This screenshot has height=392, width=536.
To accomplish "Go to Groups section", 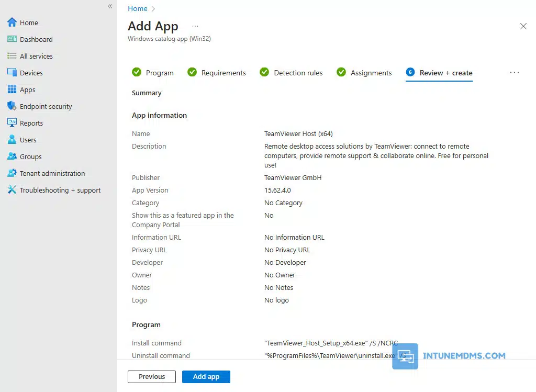I will [30, 156].
